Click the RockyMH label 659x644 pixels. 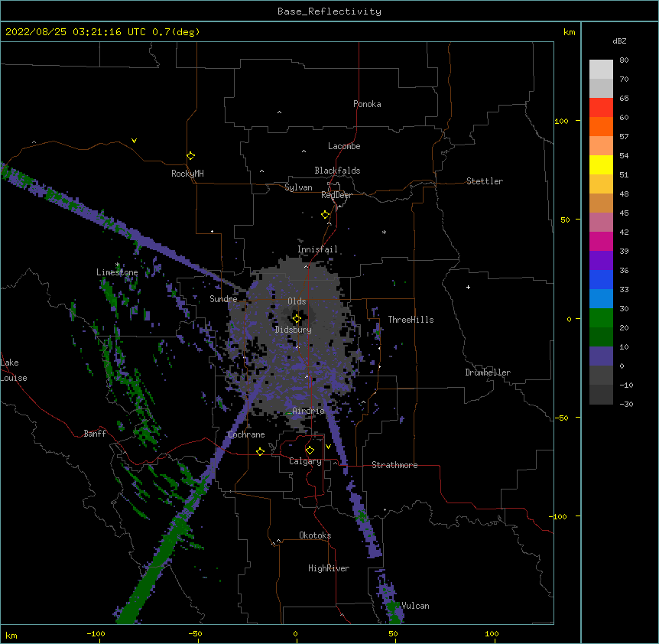tap(187, 173)
